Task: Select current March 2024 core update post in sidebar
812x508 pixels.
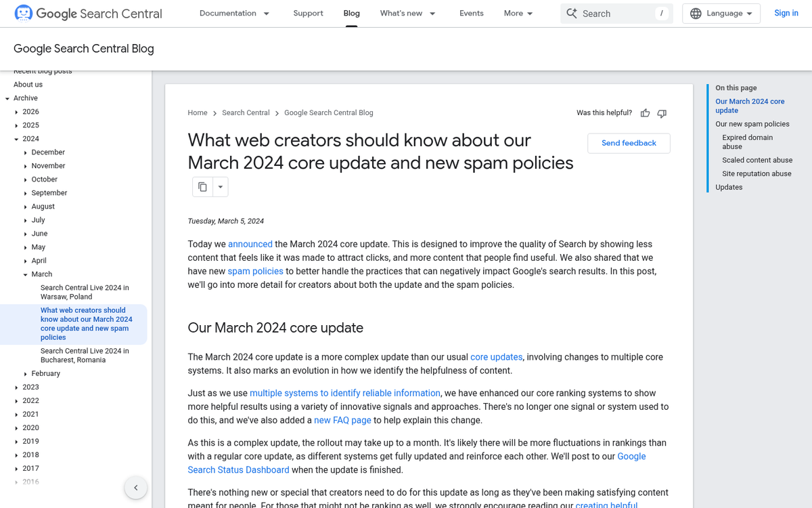Action: coord(87,324)
